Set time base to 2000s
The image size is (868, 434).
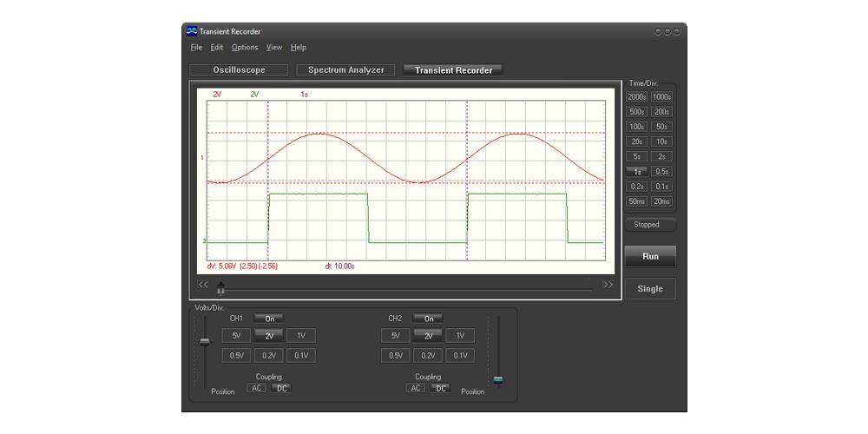point(637,97)
